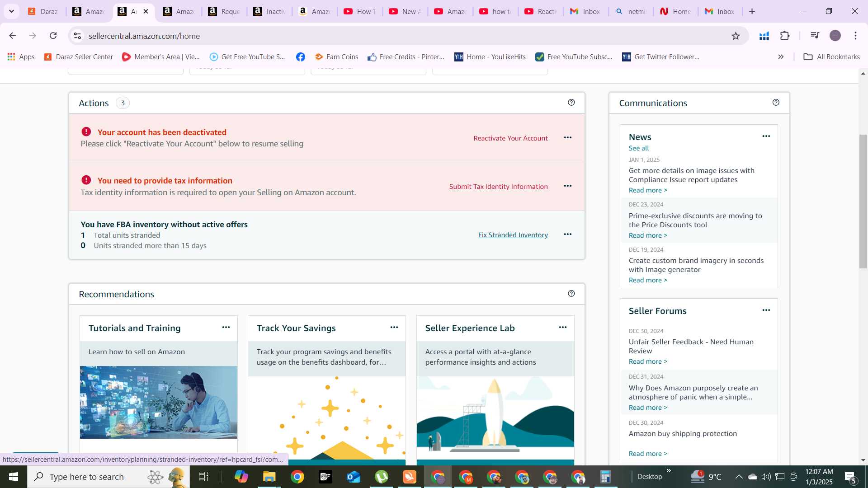Bookmark this page with star icon

tap(736, 36)
